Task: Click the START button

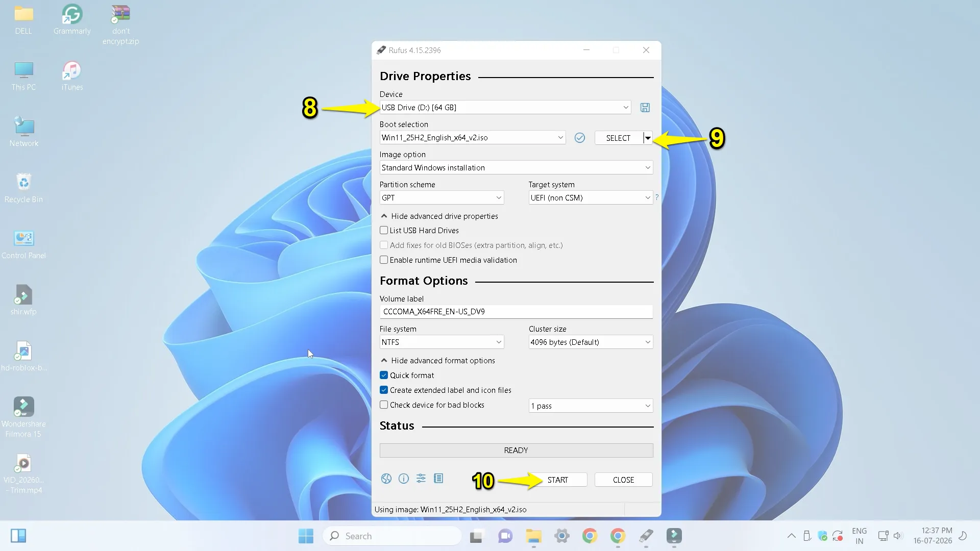Action: pos(557,480)
